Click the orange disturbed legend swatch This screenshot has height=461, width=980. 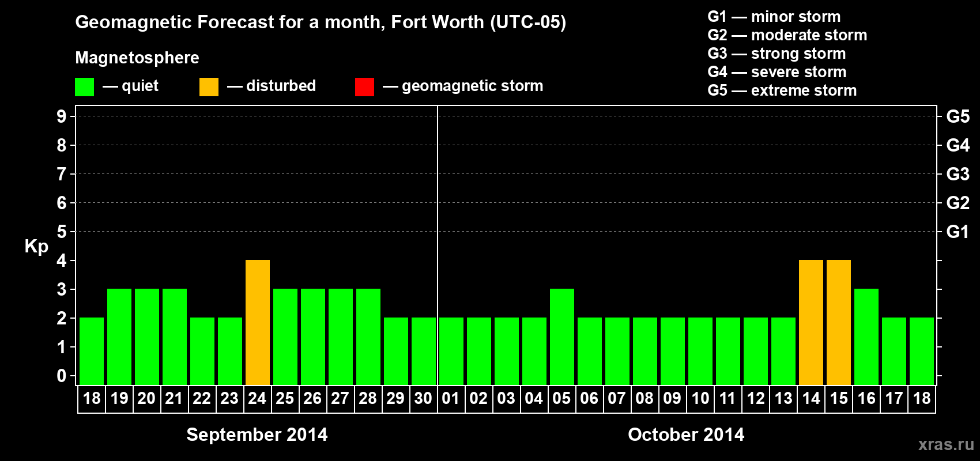coord(209,87)
